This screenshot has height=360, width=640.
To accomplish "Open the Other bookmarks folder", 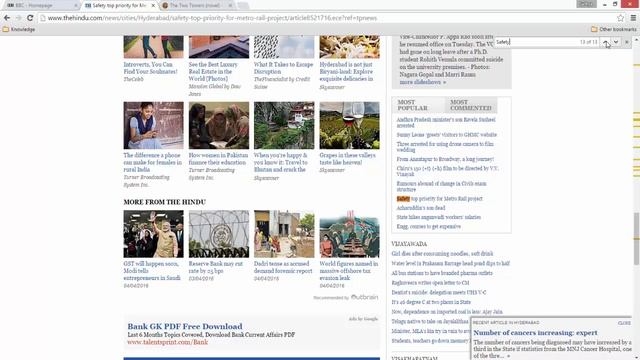I will (613, 29).
